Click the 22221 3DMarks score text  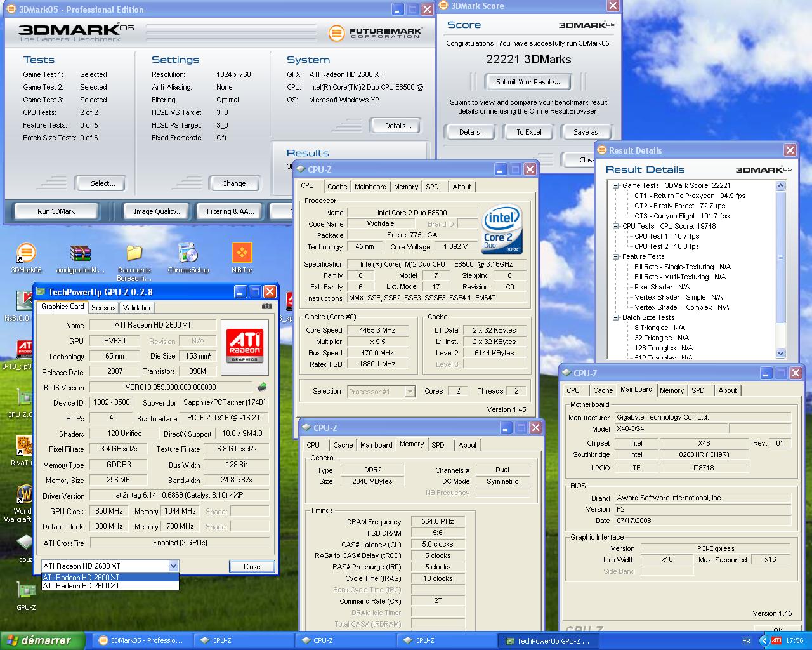528,59
